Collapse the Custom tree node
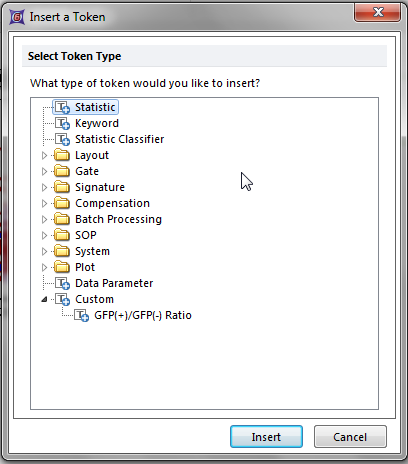 [x=44, y=299]
